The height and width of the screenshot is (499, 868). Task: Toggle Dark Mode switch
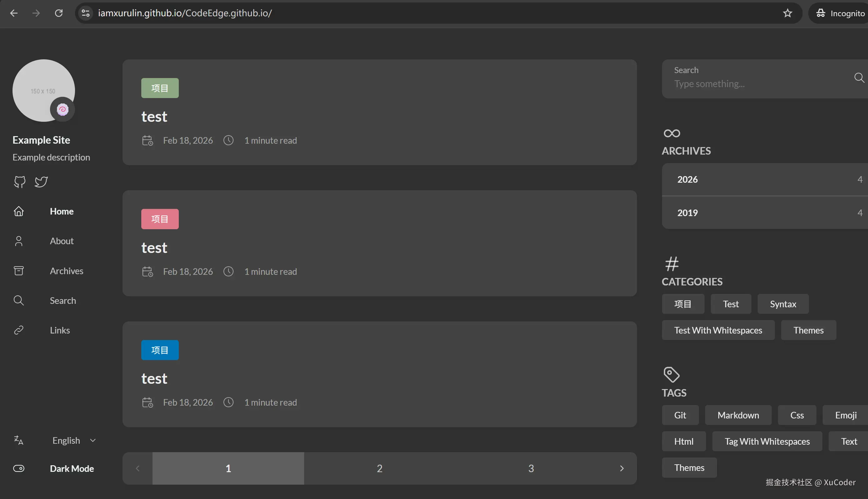point(19,468)
